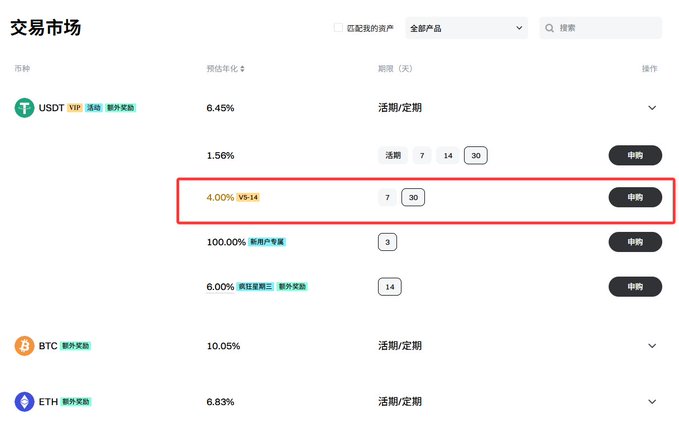Click the USDT coin name
The height and width of the screenshot is (423, 679).
(x=52, y=108)
